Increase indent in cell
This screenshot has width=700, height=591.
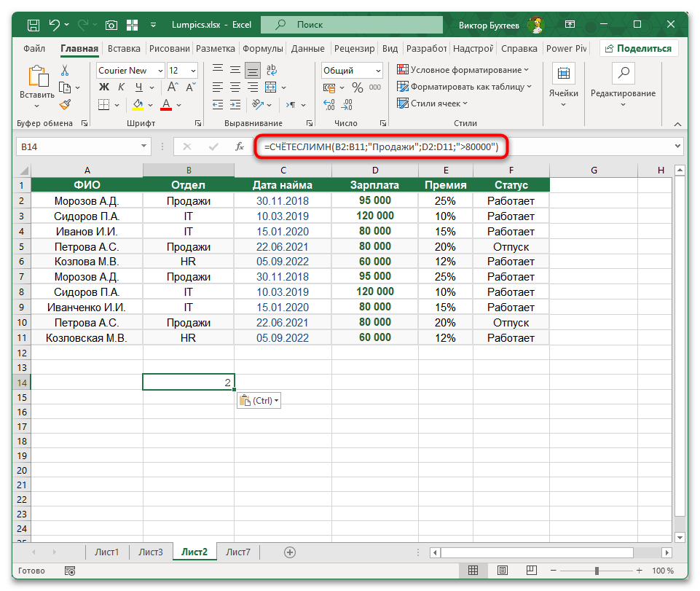235,105
